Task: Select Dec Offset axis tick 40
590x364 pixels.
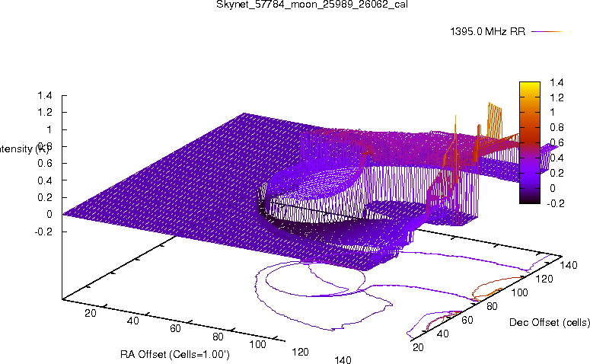Action: [x=443, y=334]
